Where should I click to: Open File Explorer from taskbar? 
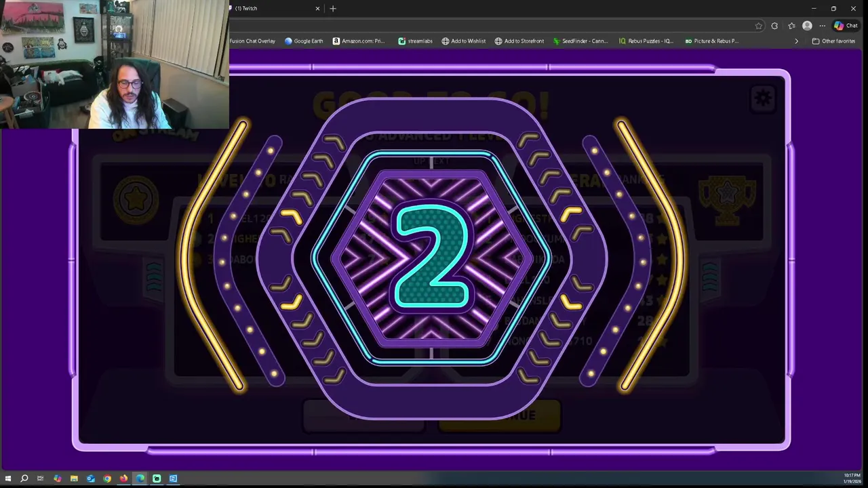coord(74,479)
